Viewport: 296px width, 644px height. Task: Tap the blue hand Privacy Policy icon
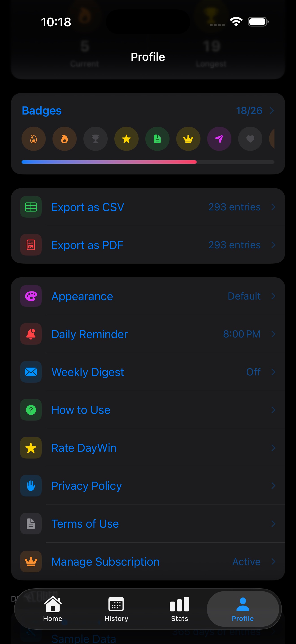[31, 486]
